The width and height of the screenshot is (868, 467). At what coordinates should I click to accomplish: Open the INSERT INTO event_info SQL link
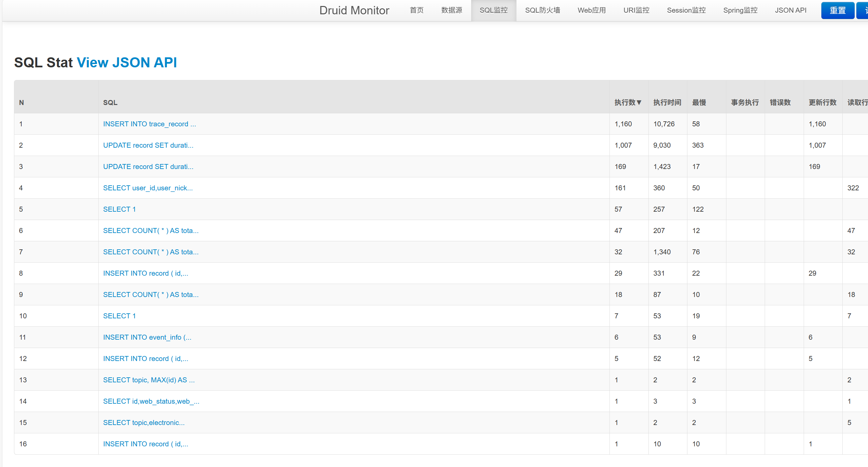tap(147, 338)
